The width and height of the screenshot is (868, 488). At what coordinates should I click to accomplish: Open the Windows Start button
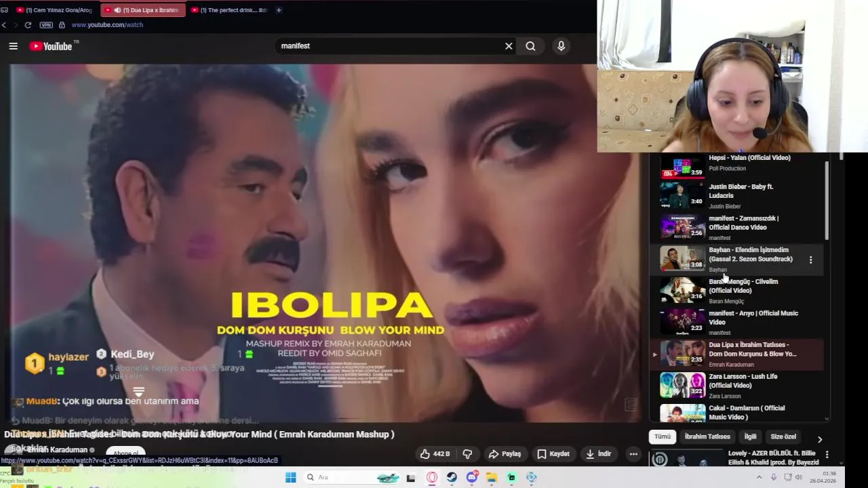(290, 477)
